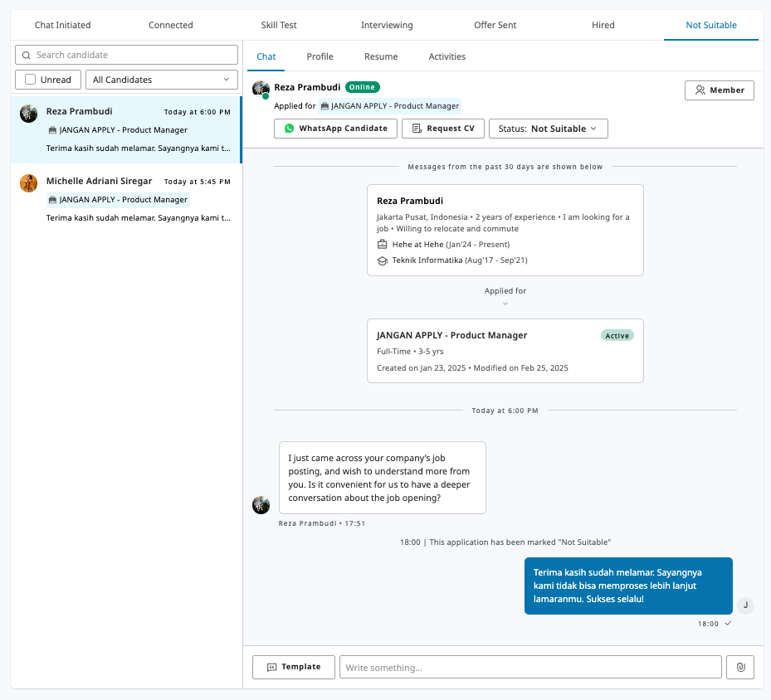Toggle the Unread checkbox
This screenshot has height=700, width=771.
[31, 80]
